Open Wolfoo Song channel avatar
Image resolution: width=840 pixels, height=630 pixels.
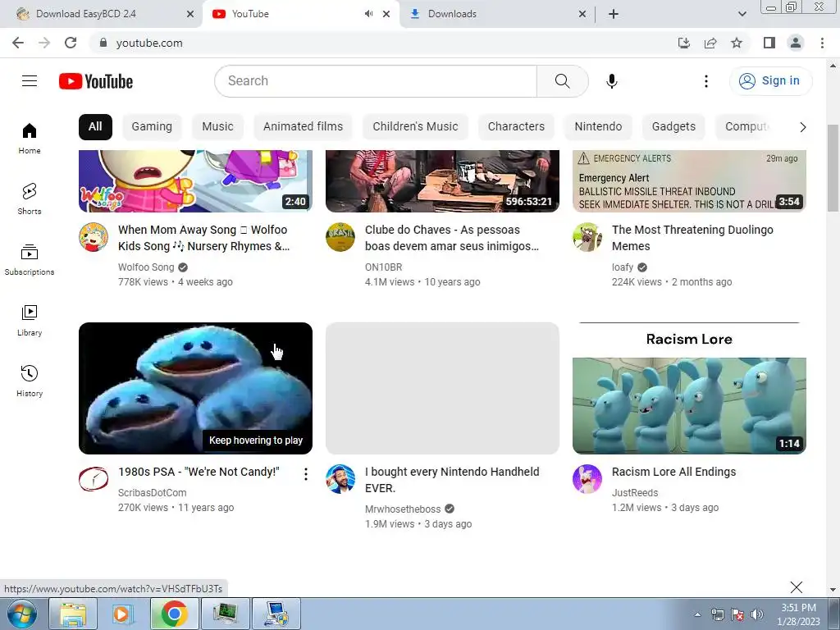click(94, 237)
